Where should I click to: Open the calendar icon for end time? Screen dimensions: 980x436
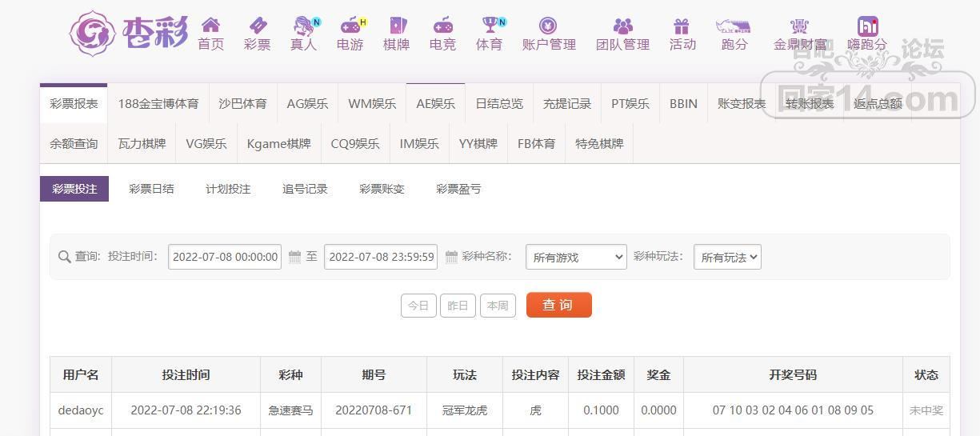coord(451,257)
